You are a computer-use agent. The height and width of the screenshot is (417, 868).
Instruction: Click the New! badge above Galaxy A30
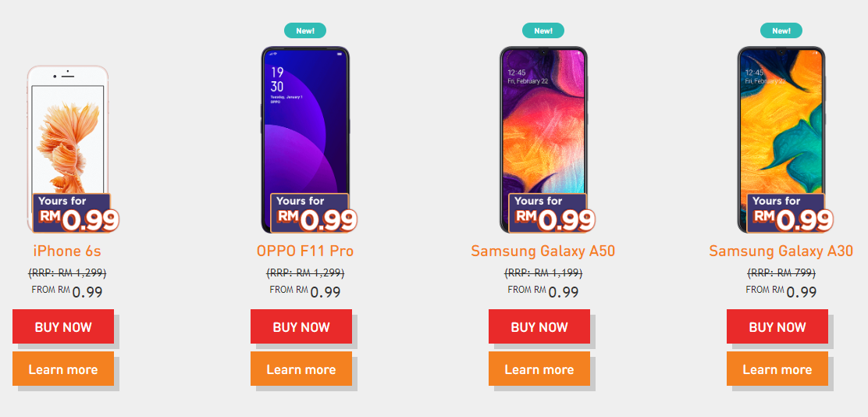coord(781,31)
